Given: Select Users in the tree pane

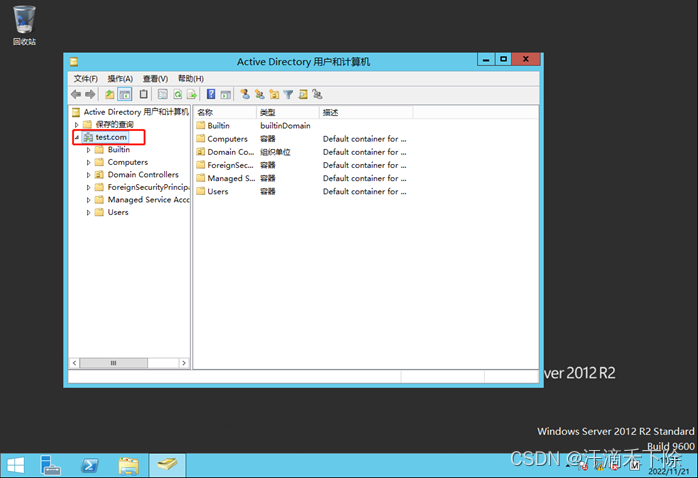Looking at the screenshot, I should click(118, 213).
